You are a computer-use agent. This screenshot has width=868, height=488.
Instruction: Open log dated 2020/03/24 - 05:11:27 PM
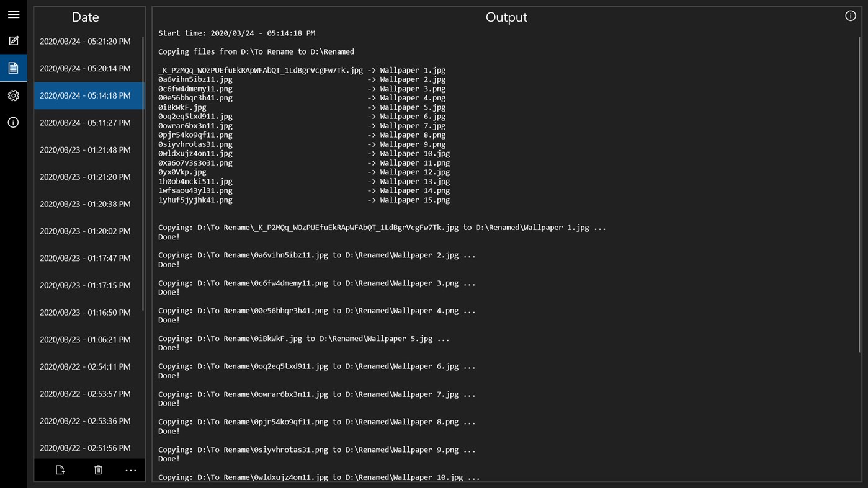point(86,123)
